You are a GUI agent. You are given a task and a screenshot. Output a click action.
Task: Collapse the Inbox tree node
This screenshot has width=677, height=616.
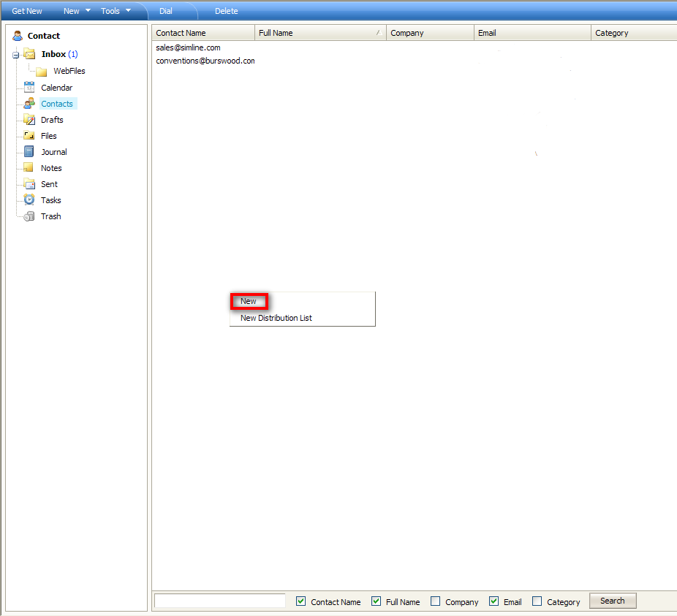coord(16,55)
